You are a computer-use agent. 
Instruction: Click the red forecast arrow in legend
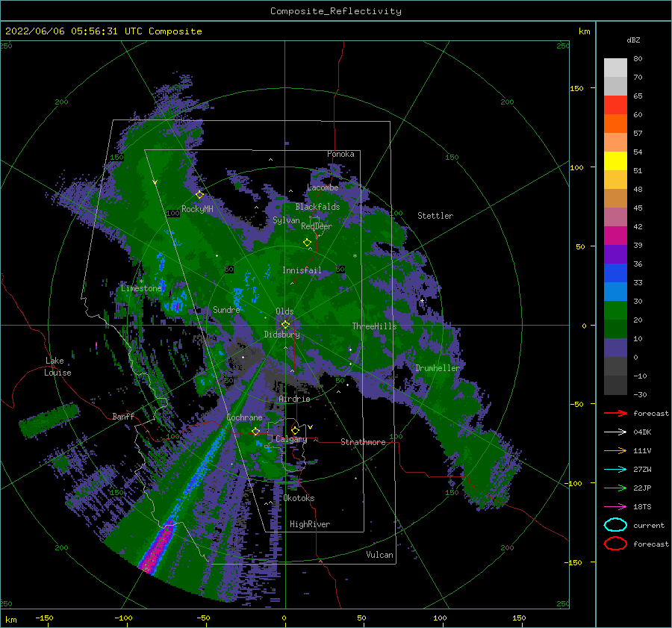click(615, 413)
